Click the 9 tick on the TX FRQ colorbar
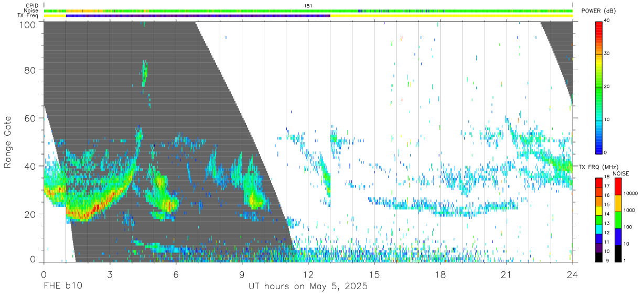 pos(608,261)
